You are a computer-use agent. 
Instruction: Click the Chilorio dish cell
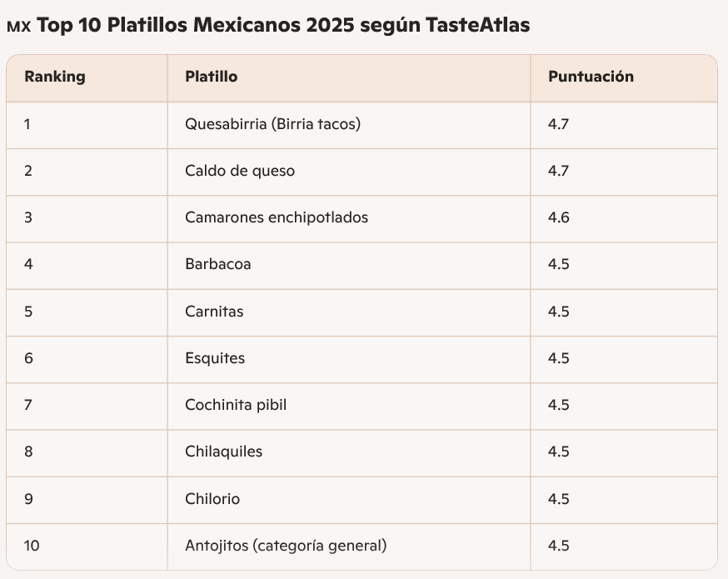[212, 499]
